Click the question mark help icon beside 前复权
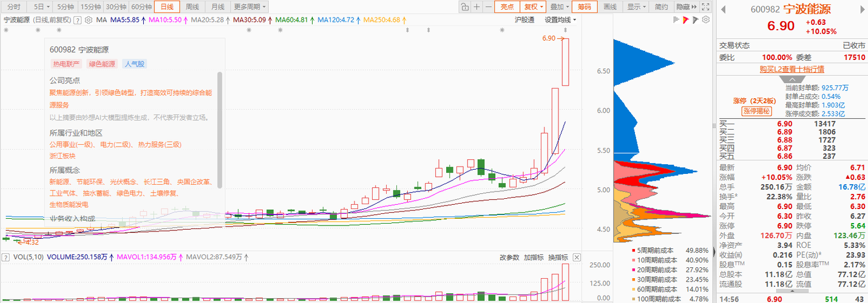 [x=77, y=20]
